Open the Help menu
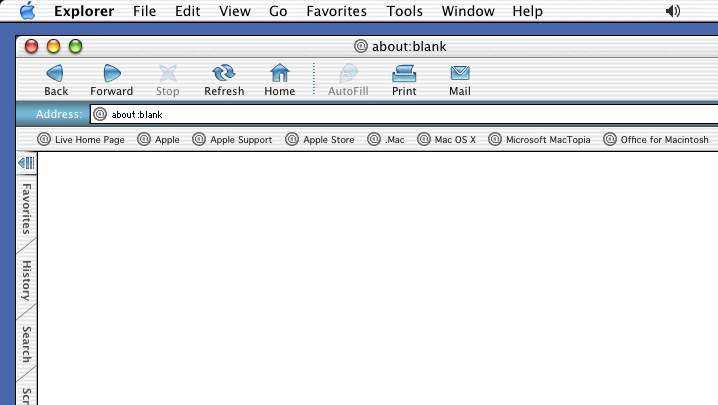 pos(527,11)
